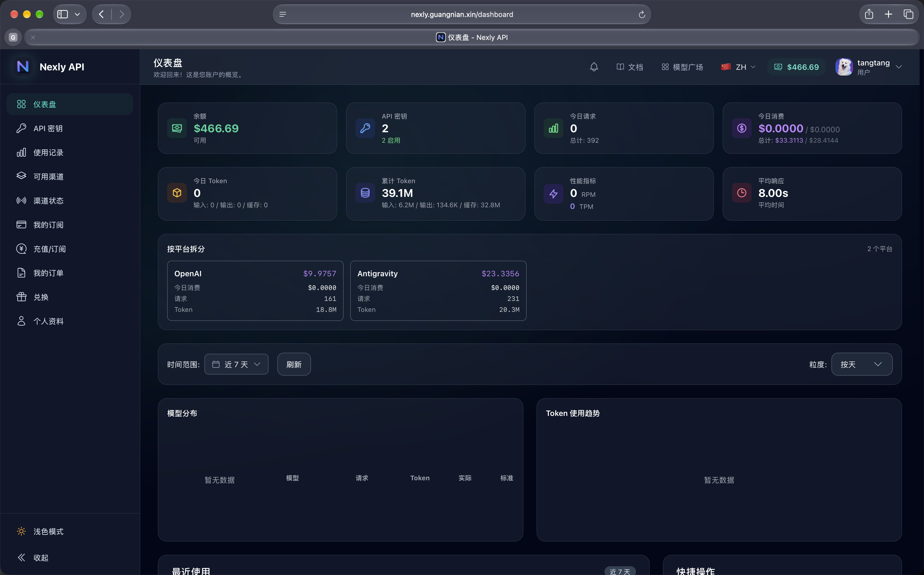The width and height of the screenshot is (924, 575).
Task: Click the 今日请求 bar chart icon
Action: coord(553,128)
